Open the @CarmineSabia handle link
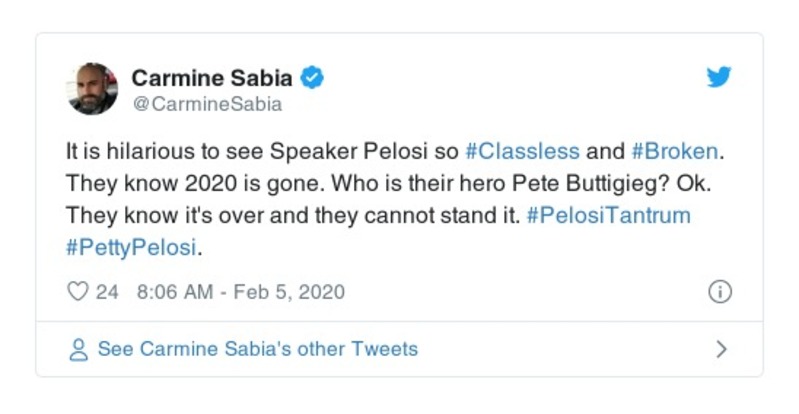 206,103
